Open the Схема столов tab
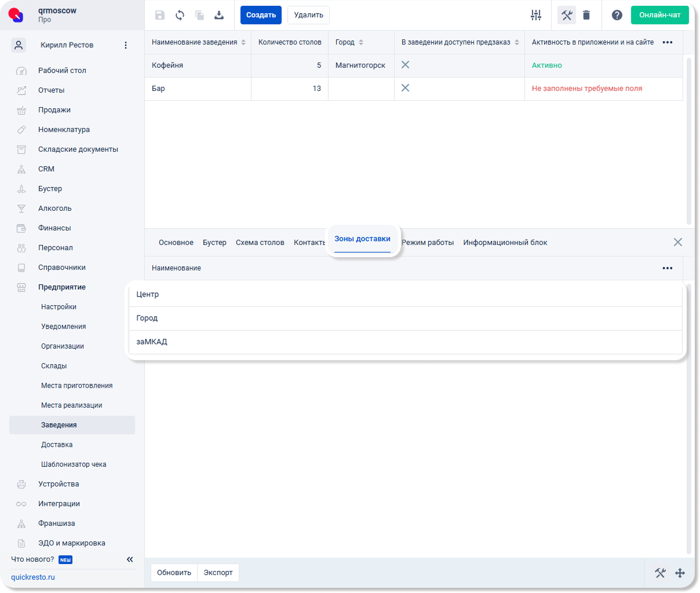The image size is (700, 593). click(x=260, y=243)
